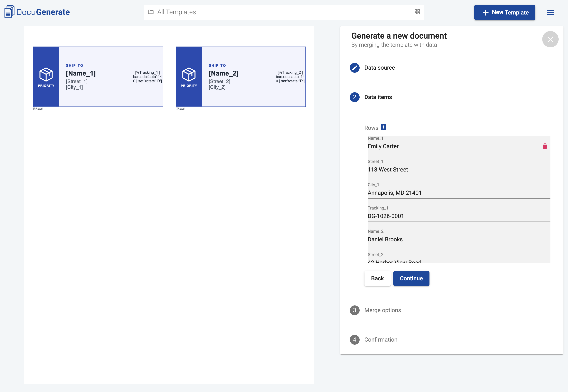
Task: Go Back to the previous step
Action: [x=377, y=278]
